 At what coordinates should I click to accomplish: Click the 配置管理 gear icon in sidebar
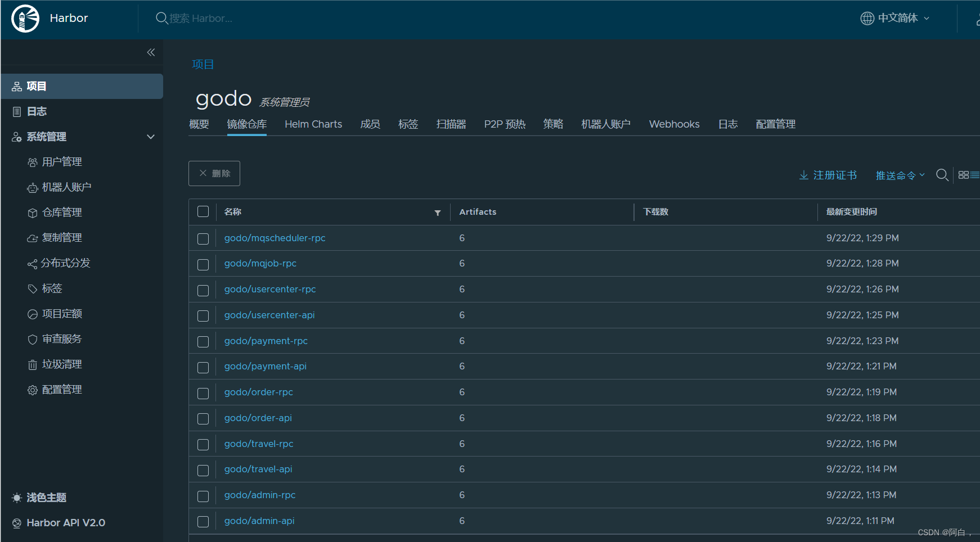point(33,390)
